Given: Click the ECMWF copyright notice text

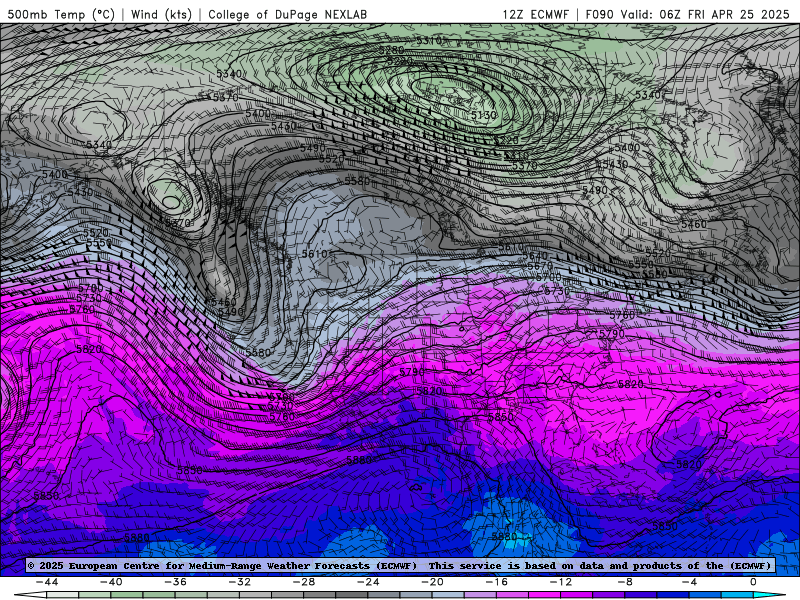Looking at the screenshot, I should pyautogui.click(x=222, y=565).
